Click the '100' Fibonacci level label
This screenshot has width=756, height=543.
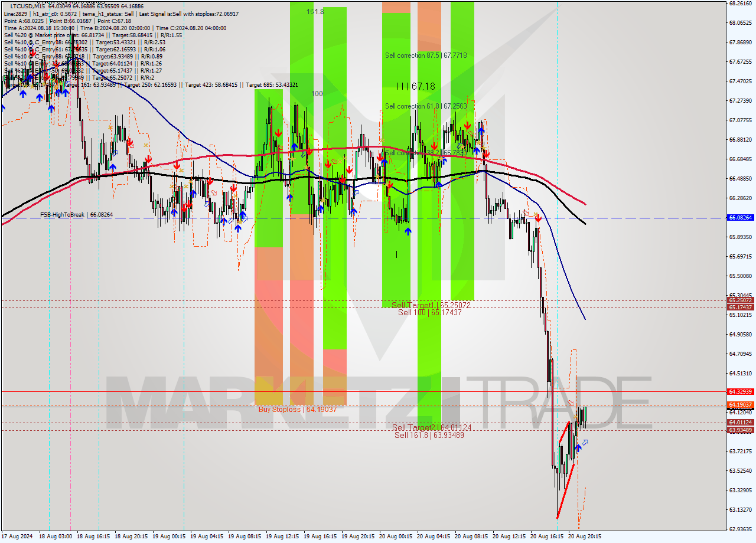click(317, 94)
